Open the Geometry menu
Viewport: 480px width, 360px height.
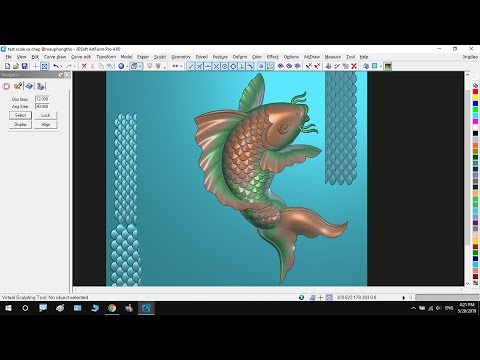[x=181, y=57]
